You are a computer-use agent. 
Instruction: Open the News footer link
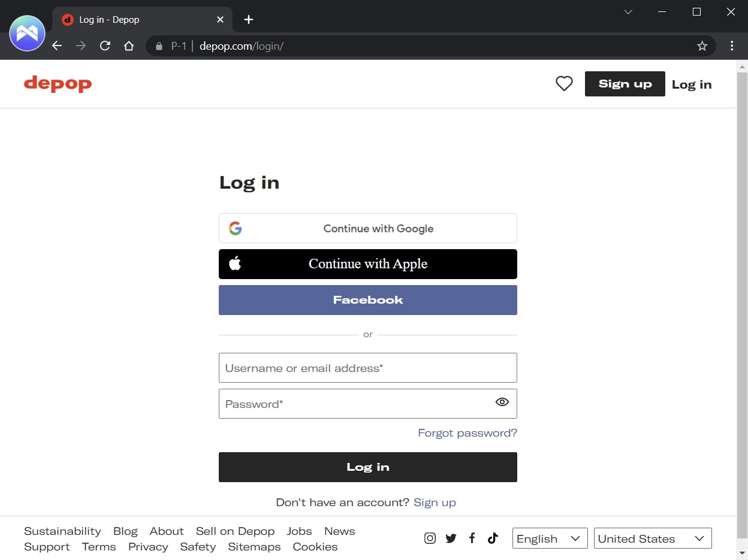tap(339, 531)
